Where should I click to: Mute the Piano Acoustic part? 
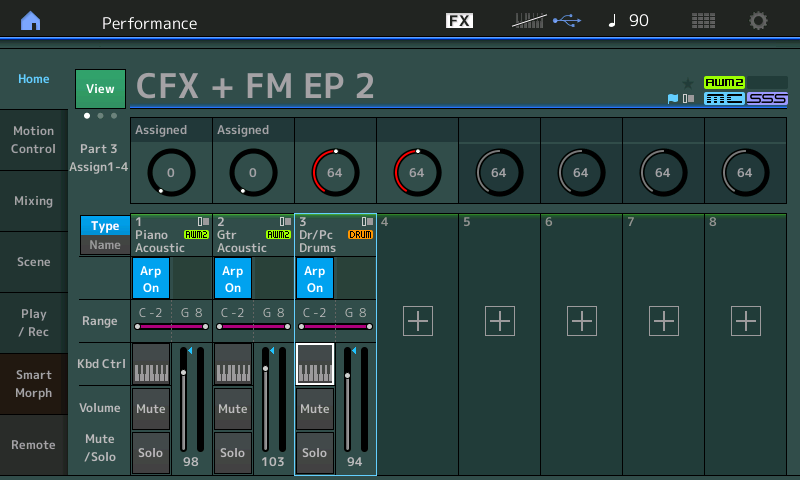tap(151, 409)
